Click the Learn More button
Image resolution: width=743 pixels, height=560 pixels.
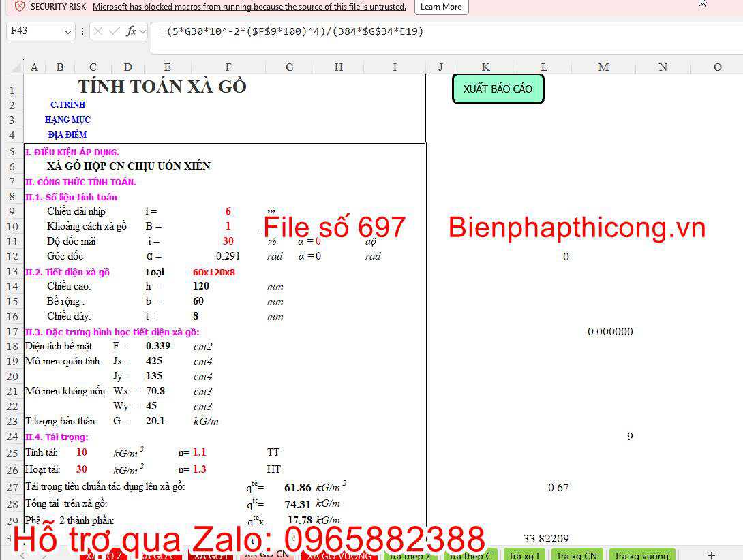(441, 7)
